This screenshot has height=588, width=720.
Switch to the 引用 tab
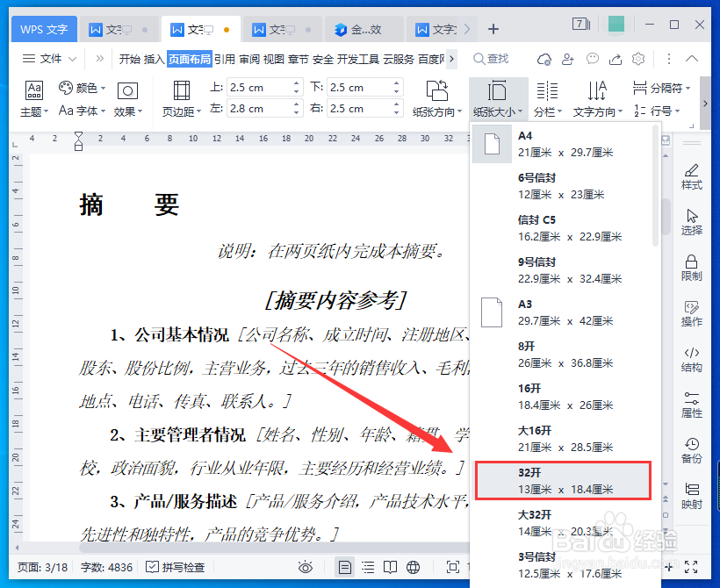point(225,59)
